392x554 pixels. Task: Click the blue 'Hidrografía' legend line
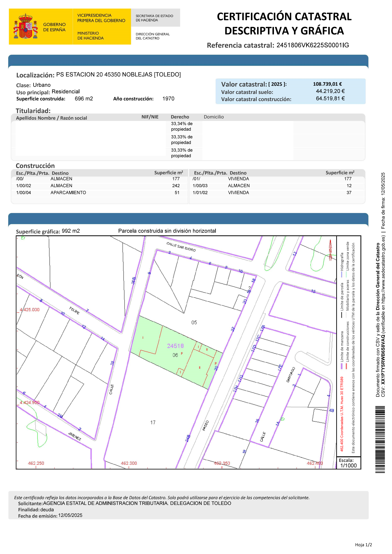click(x=342, y=274)
